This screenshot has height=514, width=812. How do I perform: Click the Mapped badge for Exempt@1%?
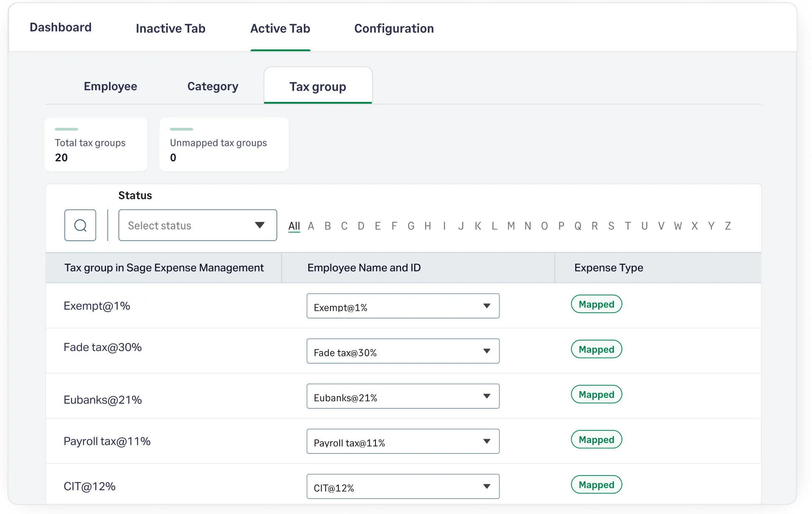point(596,304)
